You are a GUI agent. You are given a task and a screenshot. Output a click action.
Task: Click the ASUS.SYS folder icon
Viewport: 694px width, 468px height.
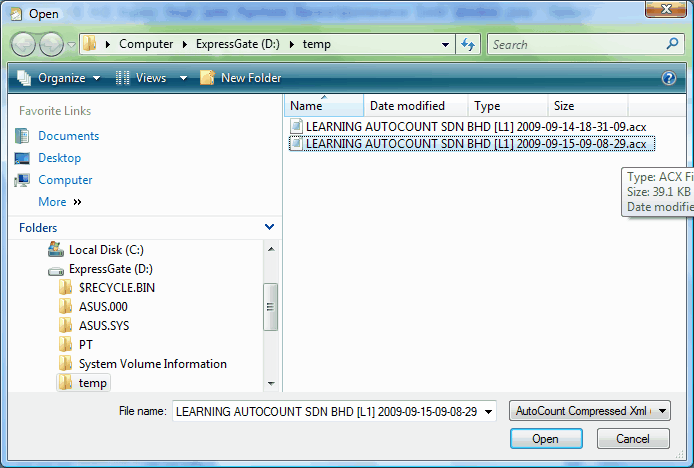click(66, 325)
